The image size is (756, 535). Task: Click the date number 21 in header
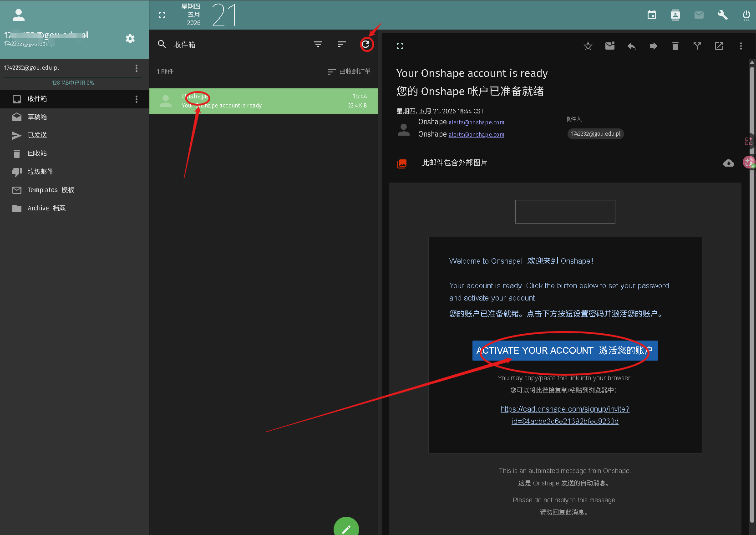(223, 15)
